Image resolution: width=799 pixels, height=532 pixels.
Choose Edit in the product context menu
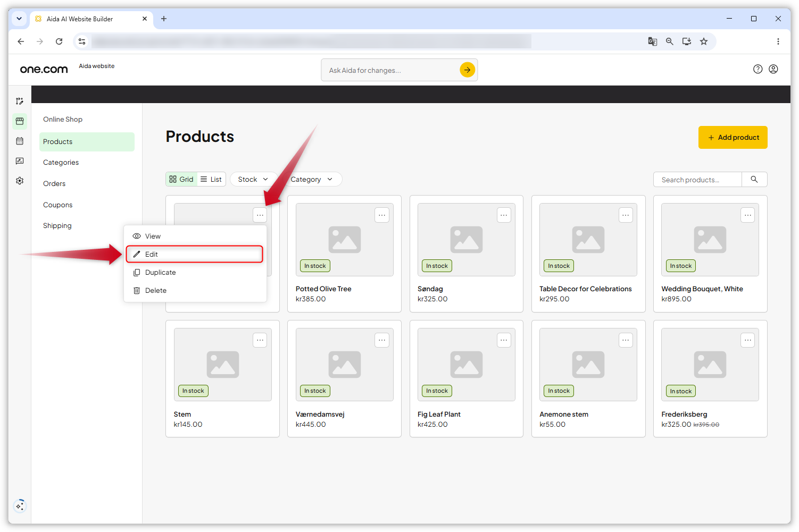[195, 254]
